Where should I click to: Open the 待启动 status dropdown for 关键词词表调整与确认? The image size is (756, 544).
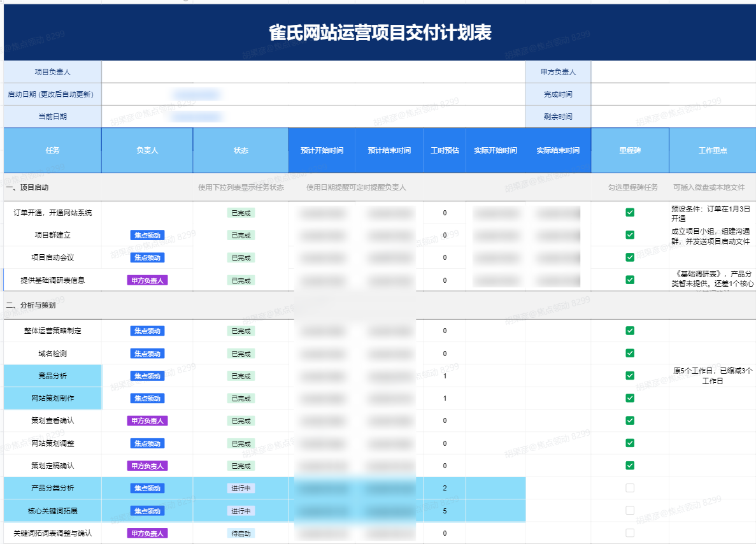(239, 533)
